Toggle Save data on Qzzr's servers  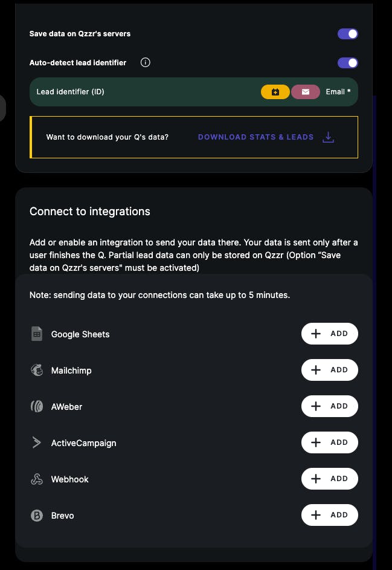tap(348, 34)
